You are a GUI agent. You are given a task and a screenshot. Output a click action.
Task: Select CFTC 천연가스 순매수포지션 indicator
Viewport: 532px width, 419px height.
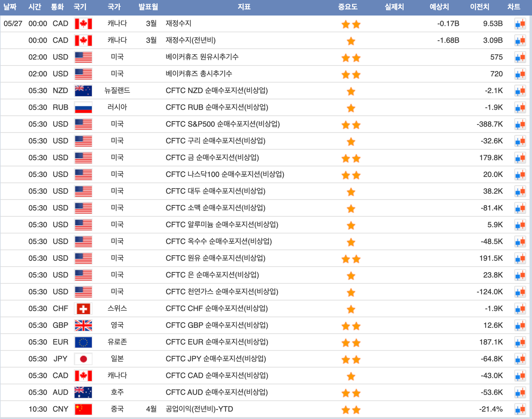coord(222,292)
